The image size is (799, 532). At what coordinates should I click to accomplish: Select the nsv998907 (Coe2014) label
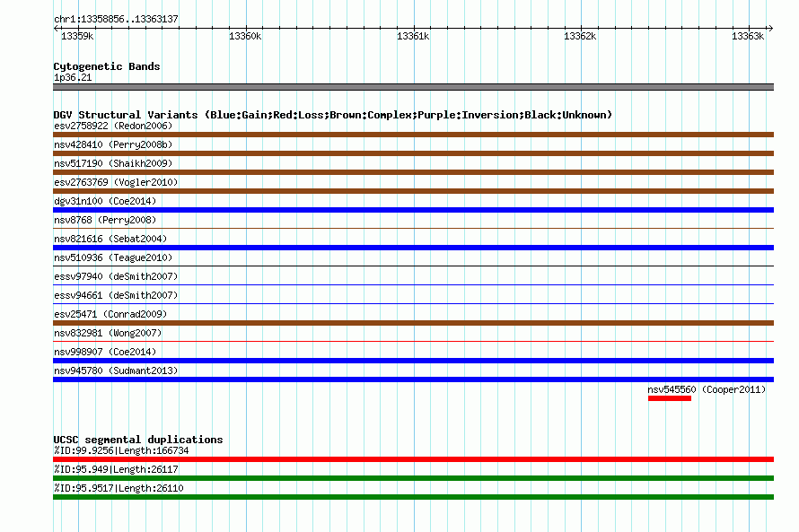click(105, 352)
